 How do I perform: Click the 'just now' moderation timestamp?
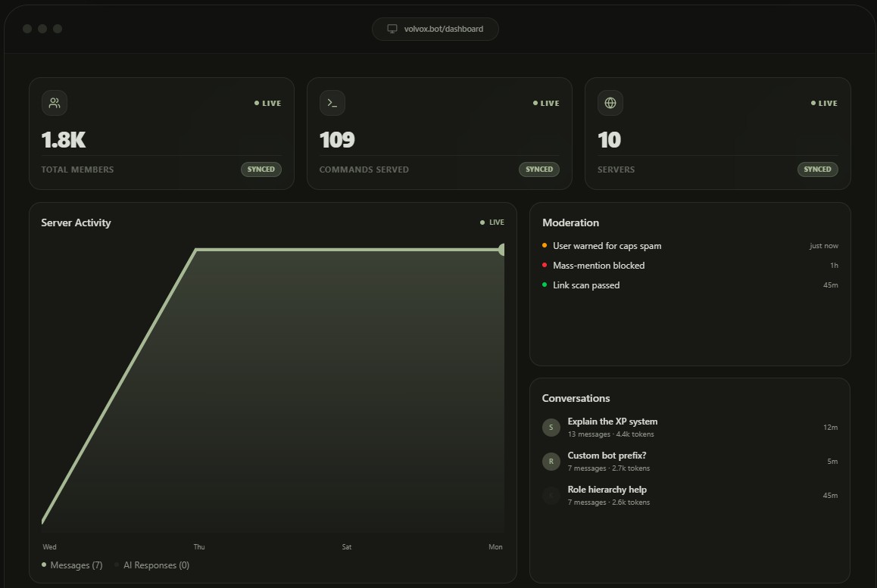coord(824,245)
